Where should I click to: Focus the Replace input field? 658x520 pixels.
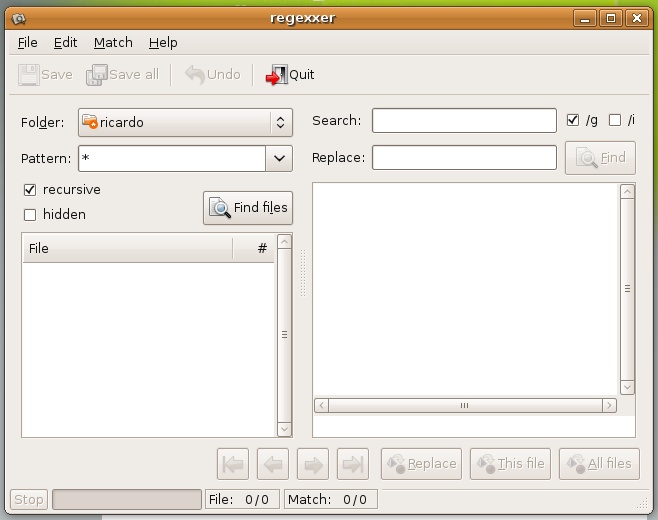464,158
